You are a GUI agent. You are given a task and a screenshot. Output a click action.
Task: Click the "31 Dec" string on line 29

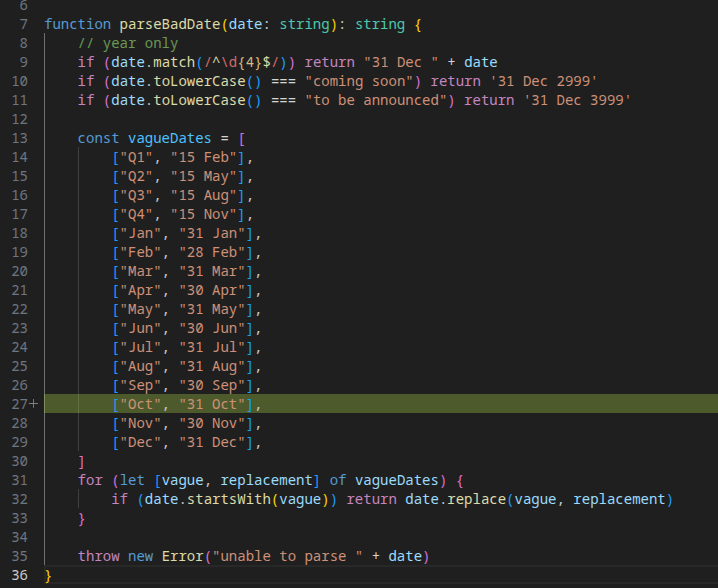tap(212, 442)
